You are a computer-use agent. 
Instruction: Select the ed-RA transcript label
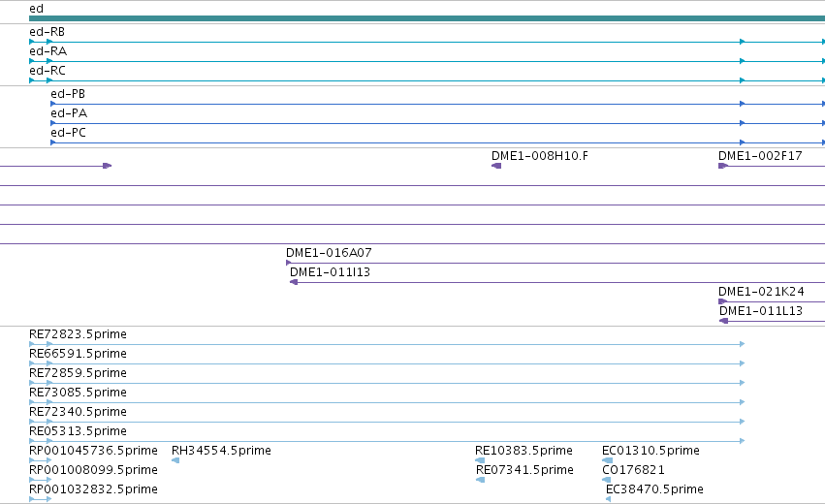[48, 51]
